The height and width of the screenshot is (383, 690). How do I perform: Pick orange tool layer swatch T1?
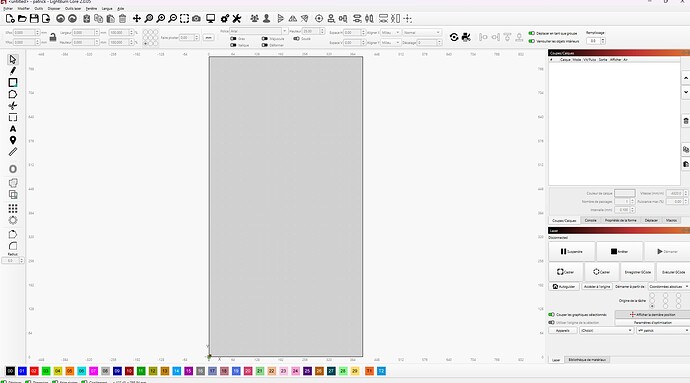pos(369,371)
